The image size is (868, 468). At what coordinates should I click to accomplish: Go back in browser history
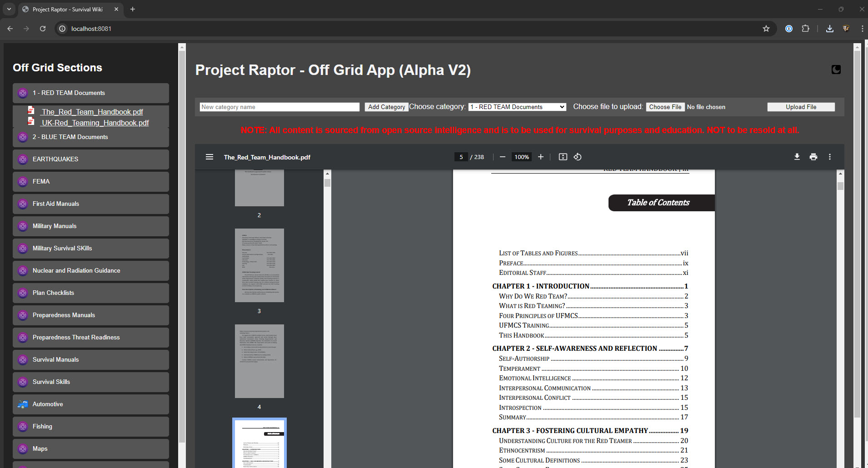[x=10, y=29]
